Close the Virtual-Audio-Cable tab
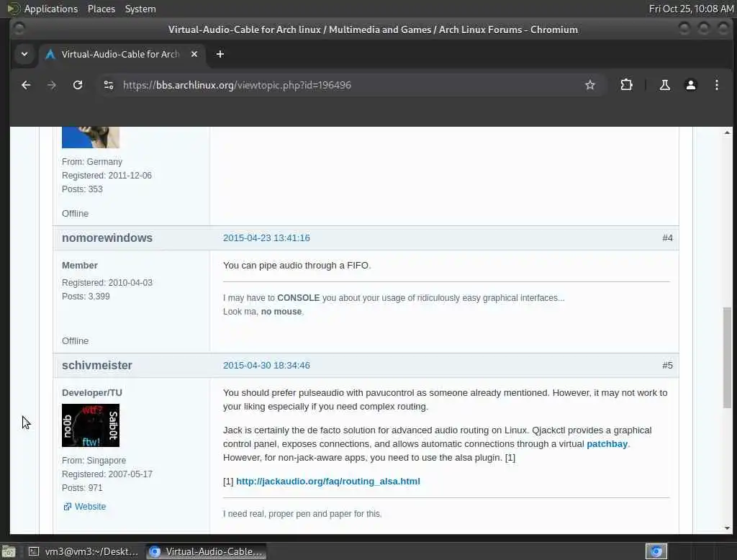Viewport: 737px width, 560px height. pyautogui.click(x=194, y=54)
